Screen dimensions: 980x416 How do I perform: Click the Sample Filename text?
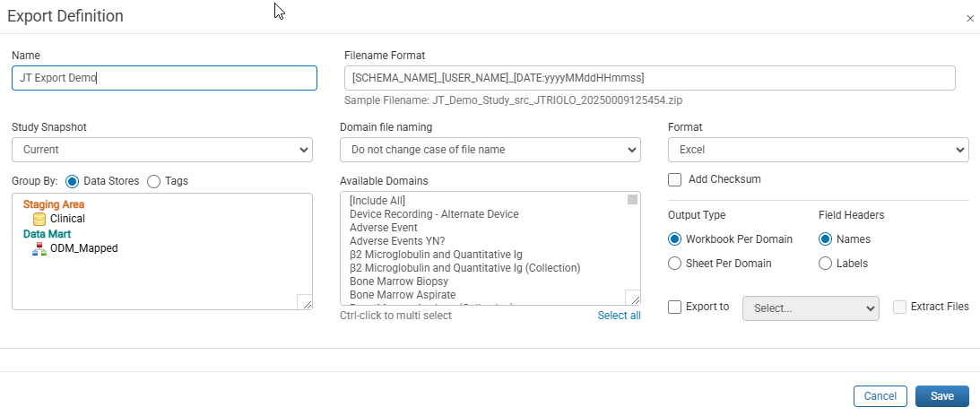[x=511, y=100]
